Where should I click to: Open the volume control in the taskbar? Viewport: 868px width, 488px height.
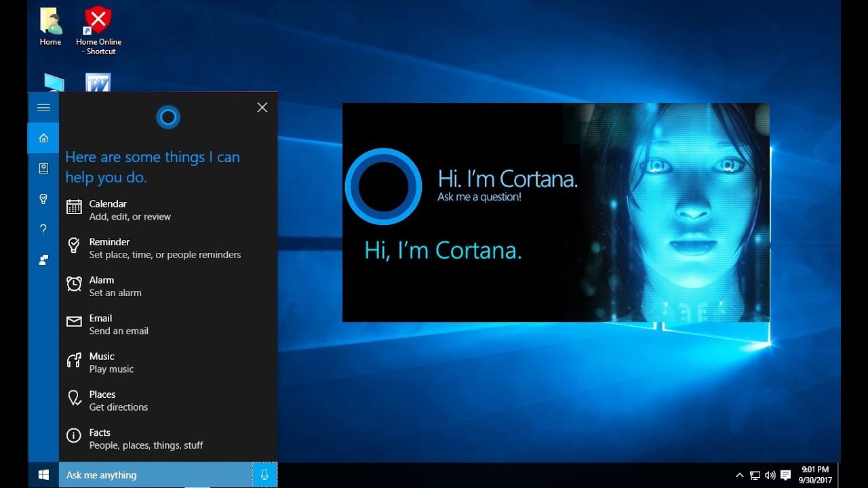click(770, 474)
